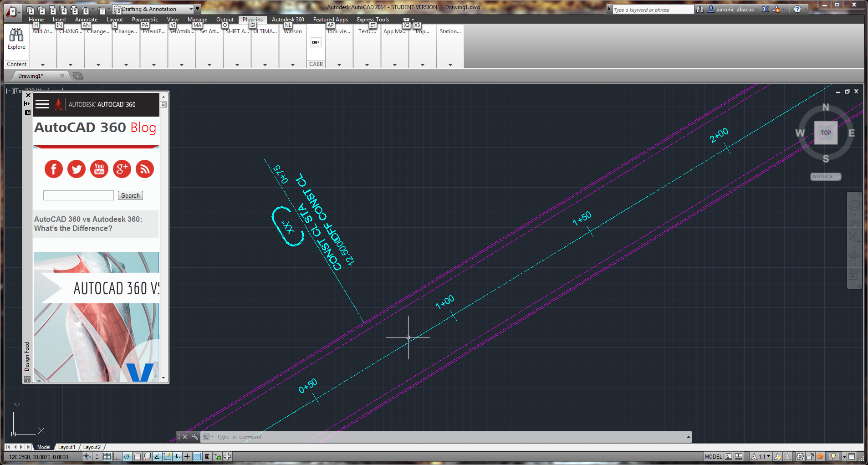The height and width of the screenshot is (465, 868).
Task: Switch to the Home ribbon tab
Action: pyautogui.click(x=36, y=20)
